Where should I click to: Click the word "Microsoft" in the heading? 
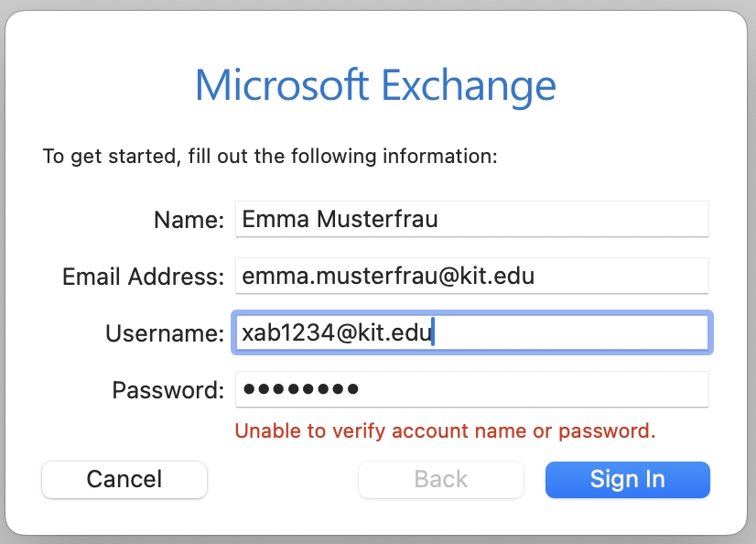pos(283,86)
